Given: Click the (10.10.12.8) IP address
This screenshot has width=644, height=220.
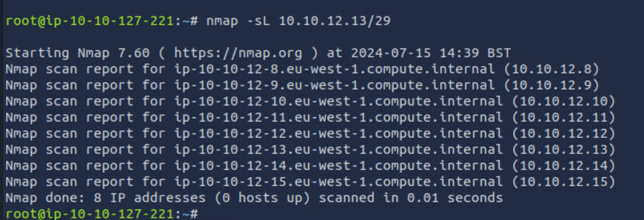Looking at the screenshot, I should (x=551, y=70).
